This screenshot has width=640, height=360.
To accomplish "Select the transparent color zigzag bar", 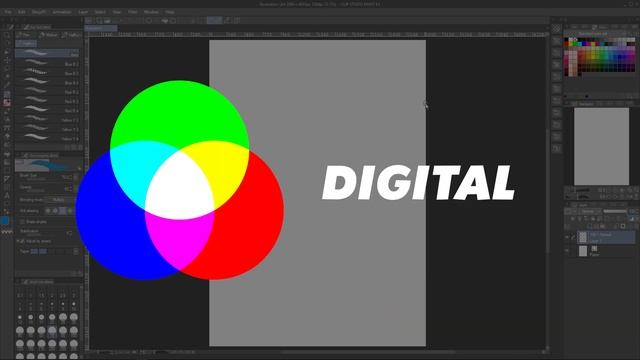I will click(x=7, y=231).
